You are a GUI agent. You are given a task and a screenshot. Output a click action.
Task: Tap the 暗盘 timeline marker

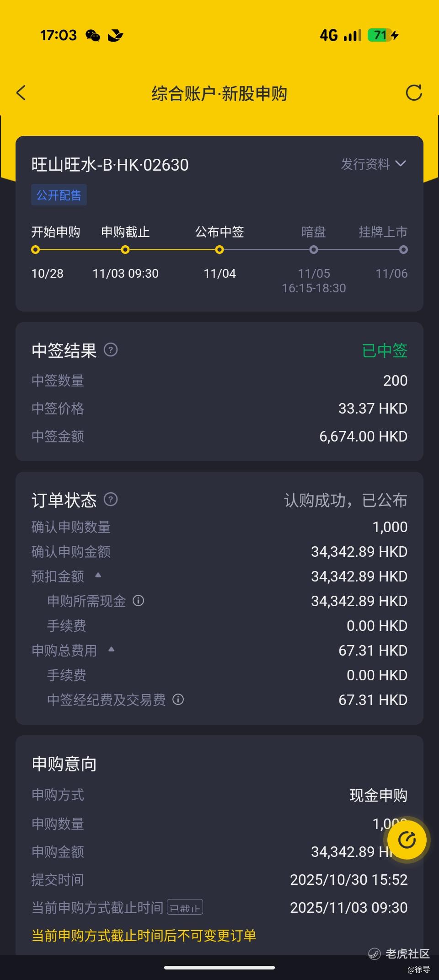[313, 250]
